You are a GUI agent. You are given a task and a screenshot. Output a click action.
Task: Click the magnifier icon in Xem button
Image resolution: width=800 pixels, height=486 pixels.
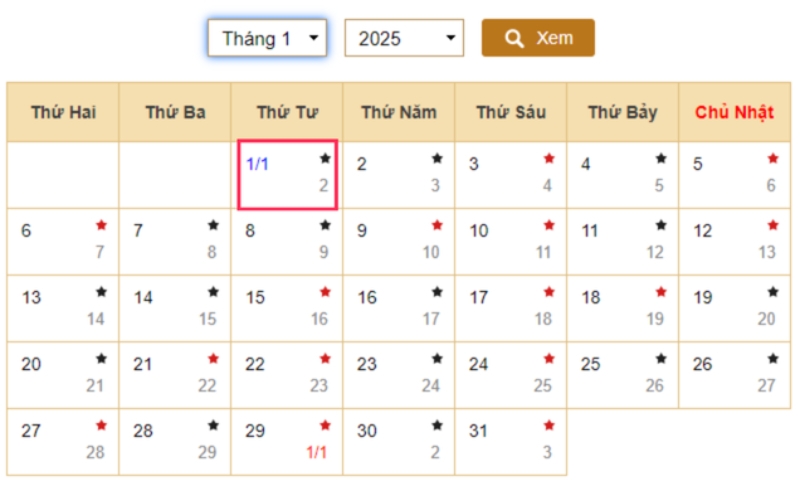pyautogui.click(x=514, y=38)
